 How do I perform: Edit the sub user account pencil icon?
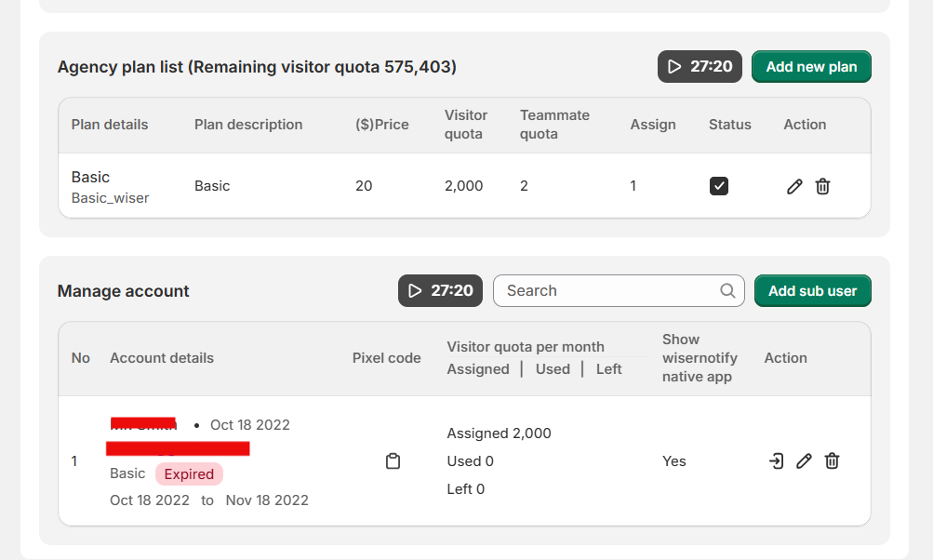click(x=804, y=460)
